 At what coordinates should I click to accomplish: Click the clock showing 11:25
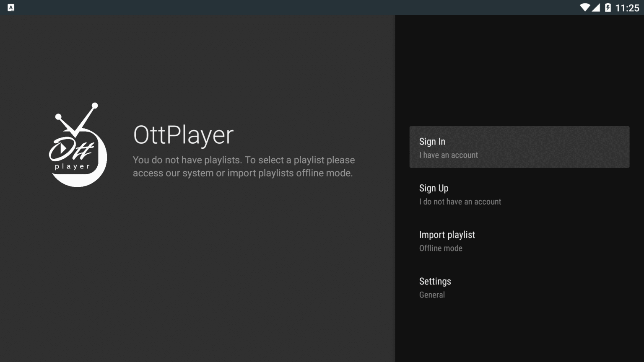coord(627,7)
